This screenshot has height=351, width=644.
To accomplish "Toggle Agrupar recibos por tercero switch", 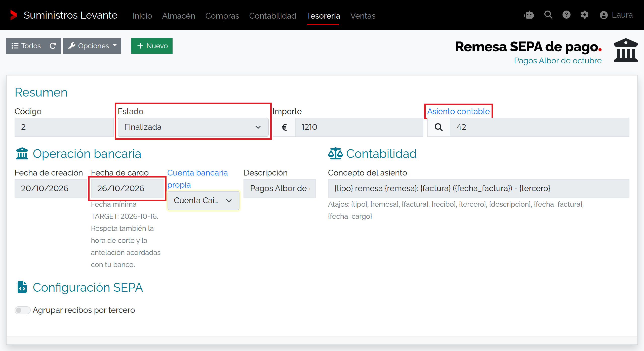I will click(x=22, y=310).
